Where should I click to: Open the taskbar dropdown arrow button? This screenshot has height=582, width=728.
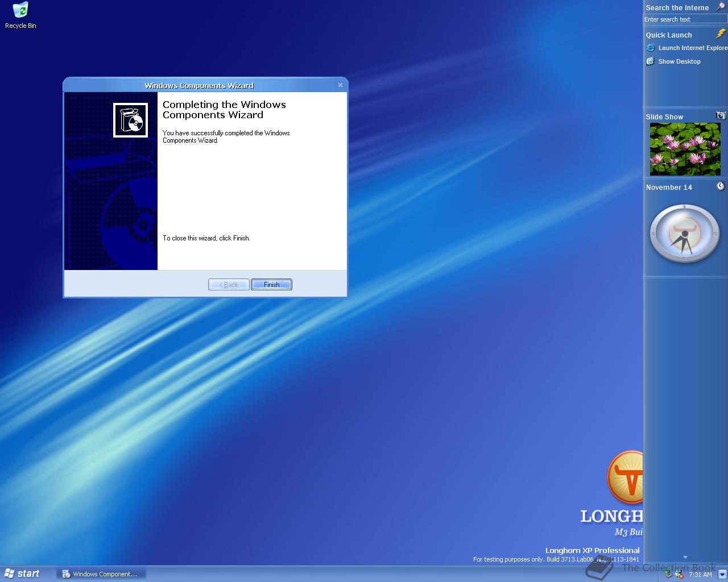pos(722,574)
